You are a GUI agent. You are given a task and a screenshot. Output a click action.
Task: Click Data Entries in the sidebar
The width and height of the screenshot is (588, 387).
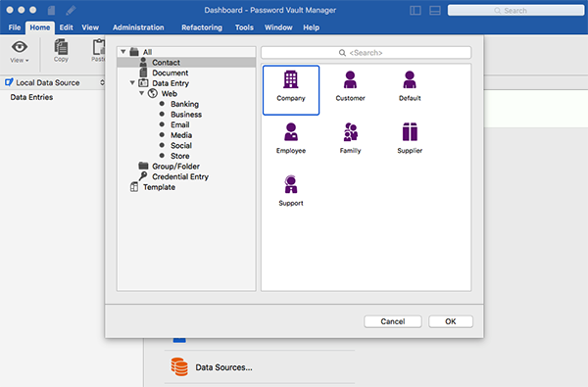(31, 97)
